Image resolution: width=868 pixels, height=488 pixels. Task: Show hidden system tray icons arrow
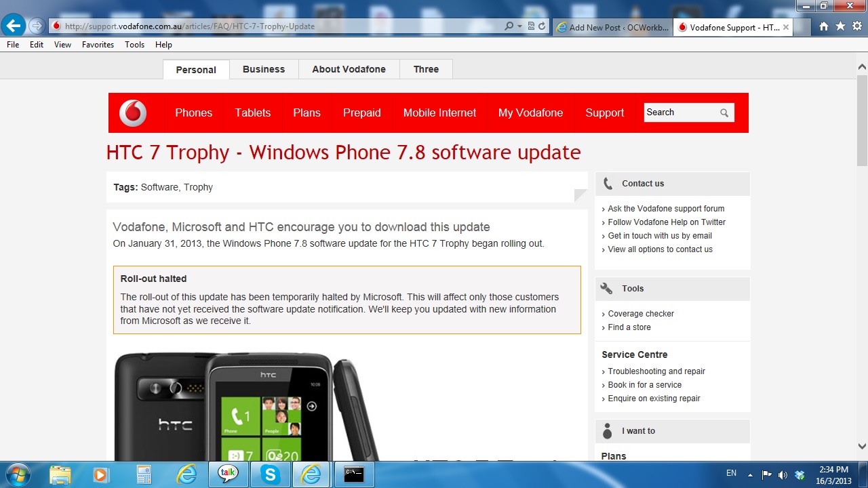pyautogui.click(x=750, y=474)
